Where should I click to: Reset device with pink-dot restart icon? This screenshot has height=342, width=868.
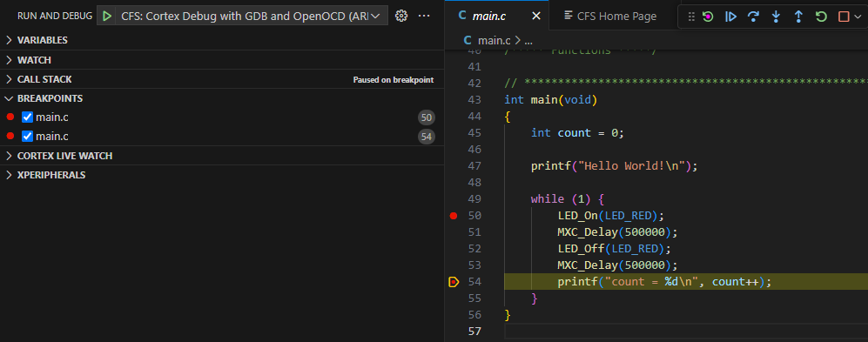tap(708, 17)
